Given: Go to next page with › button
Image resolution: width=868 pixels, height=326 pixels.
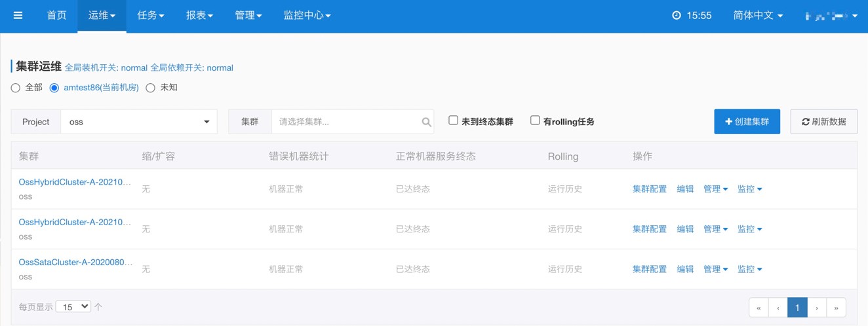Looking at the screenshot, I should click(x=817, y=308).
